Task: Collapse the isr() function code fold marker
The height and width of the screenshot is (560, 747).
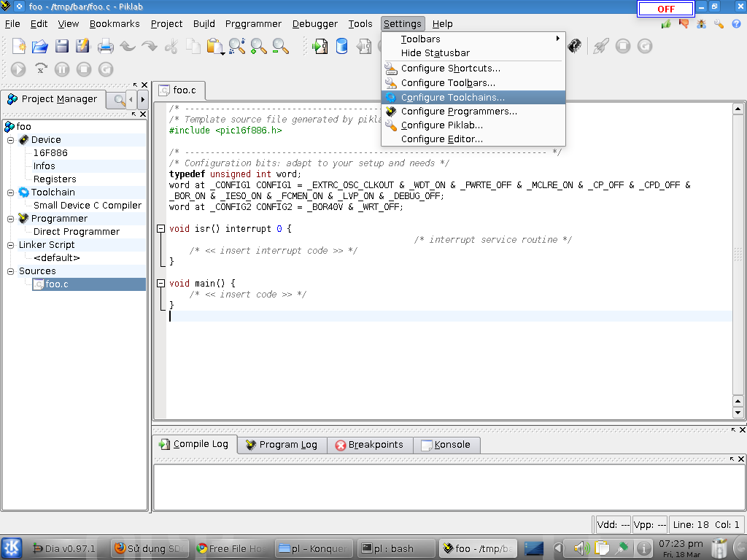Action: coord(160,229)
